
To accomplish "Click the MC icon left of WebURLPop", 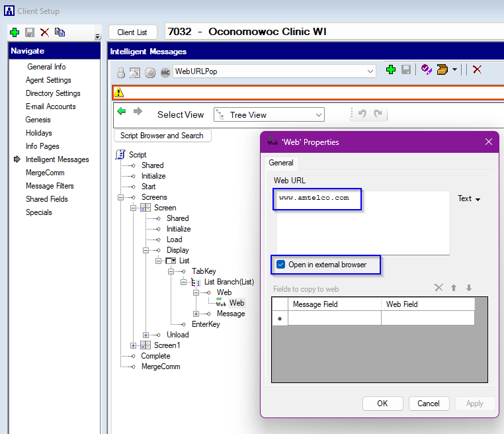I will (165, 72).
